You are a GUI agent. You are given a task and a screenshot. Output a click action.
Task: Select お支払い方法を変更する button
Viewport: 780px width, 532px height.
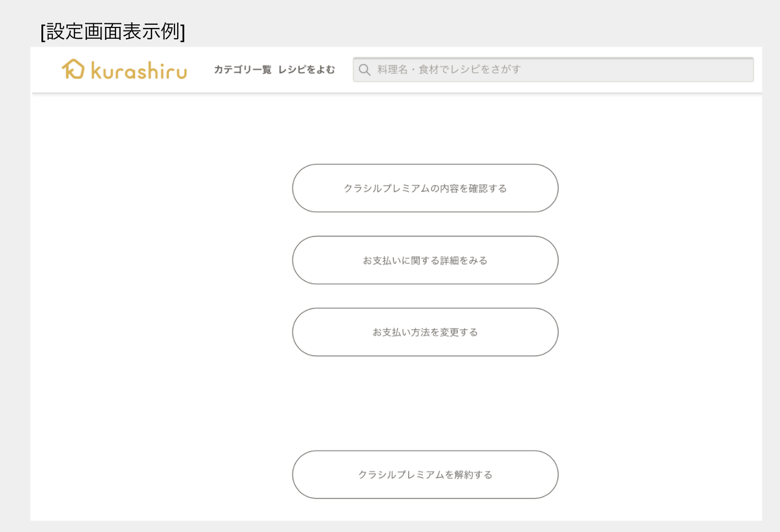click(x=425, y=332)
